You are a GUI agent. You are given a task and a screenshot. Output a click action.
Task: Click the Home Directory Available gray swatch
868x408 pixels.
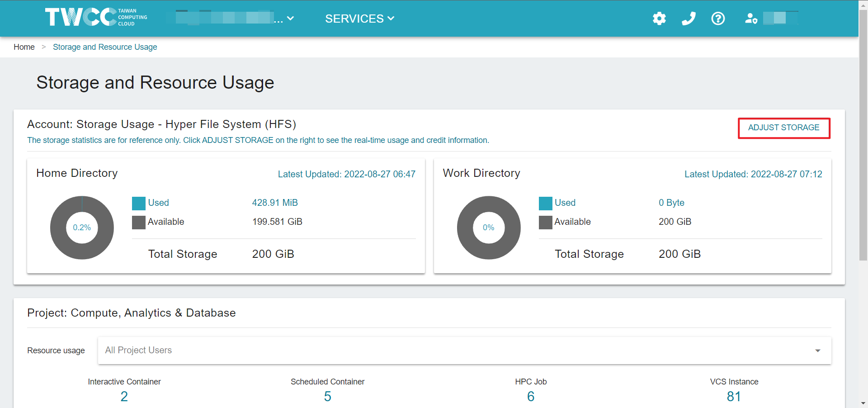click(139, 223)
